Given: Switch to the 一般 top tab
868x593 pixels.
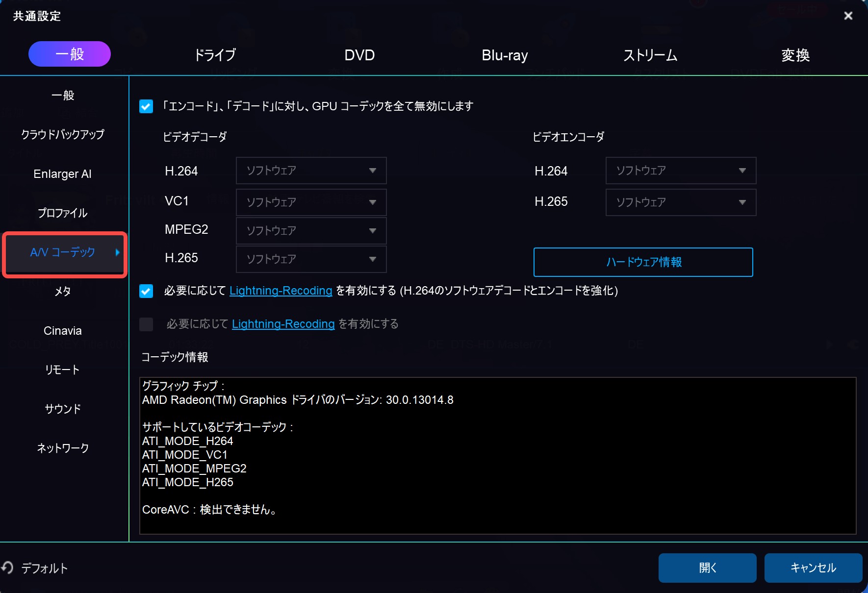Looking at the screenshot, I should click(x=70, y=54).
